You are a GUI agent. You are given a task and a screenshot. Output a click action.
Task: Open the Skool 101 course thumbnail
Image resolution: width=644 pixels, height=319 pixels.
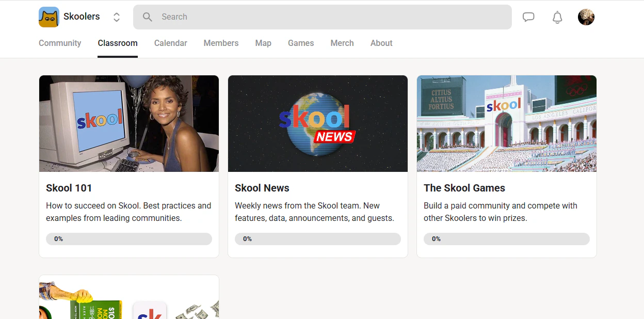129,124
